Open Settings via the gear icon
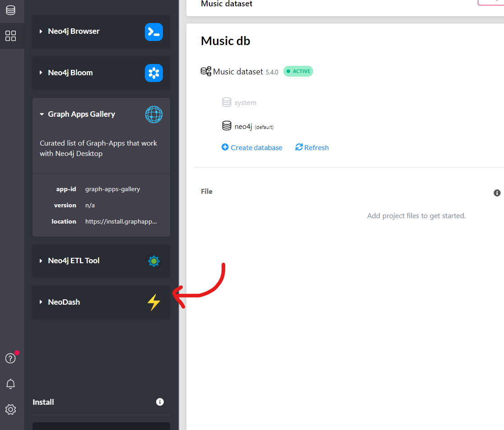This screenshot has width=504, height=430. point(10,409)
